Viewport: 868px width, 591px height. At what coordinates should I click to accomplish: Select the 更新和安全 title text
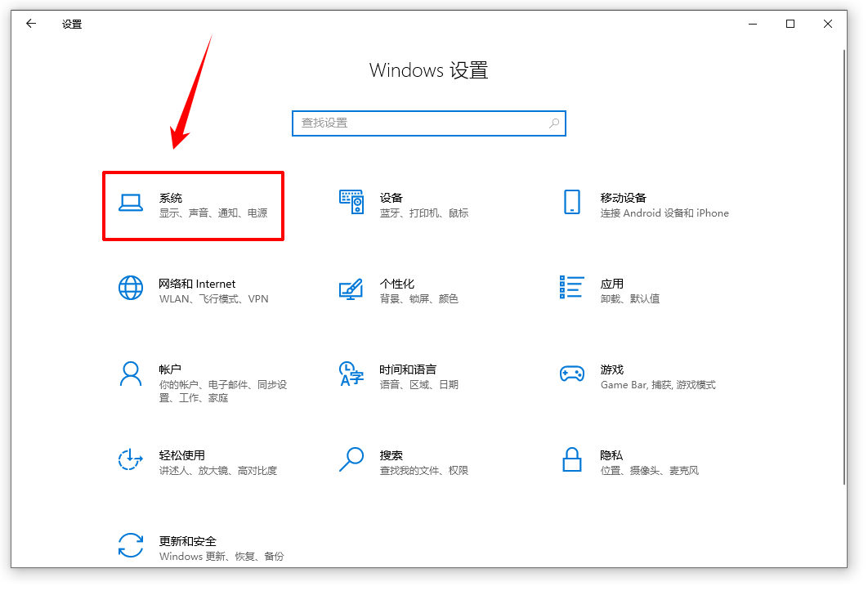188,541
